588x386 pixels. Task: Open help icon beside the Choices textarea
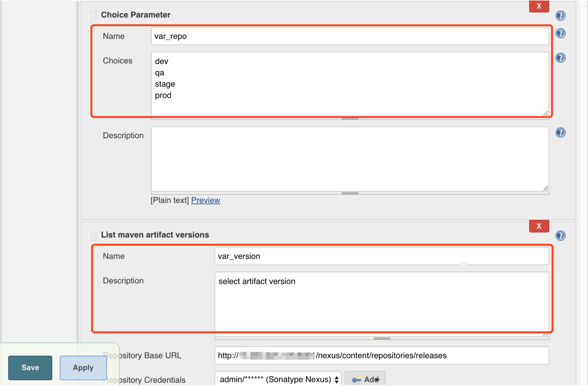(560, 58)
